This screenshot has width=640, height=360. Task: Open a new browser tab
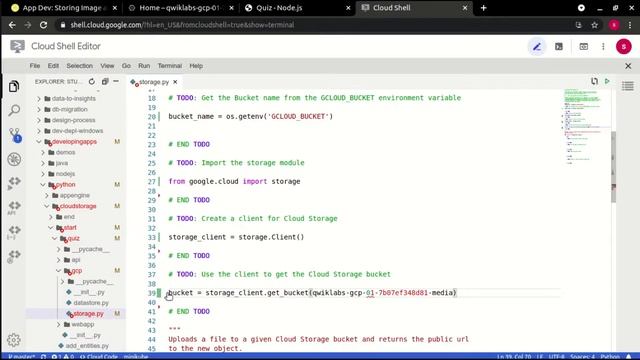(484, 8)
